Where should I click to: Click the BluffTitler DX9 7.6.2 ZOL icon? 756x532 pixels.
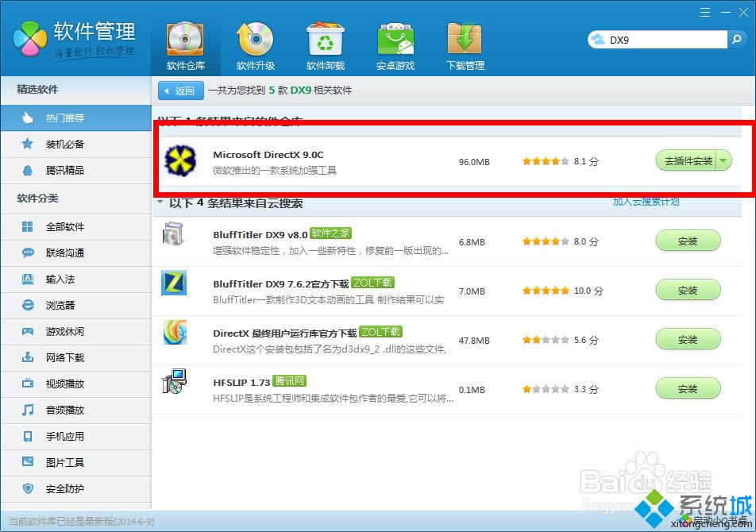click(174, 283)
